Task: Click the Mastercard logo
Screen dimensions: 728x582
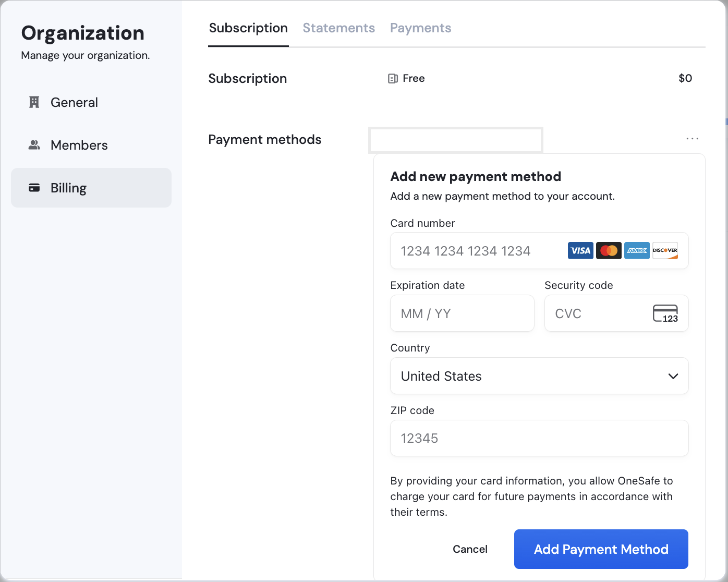Action: click(609, 251)
